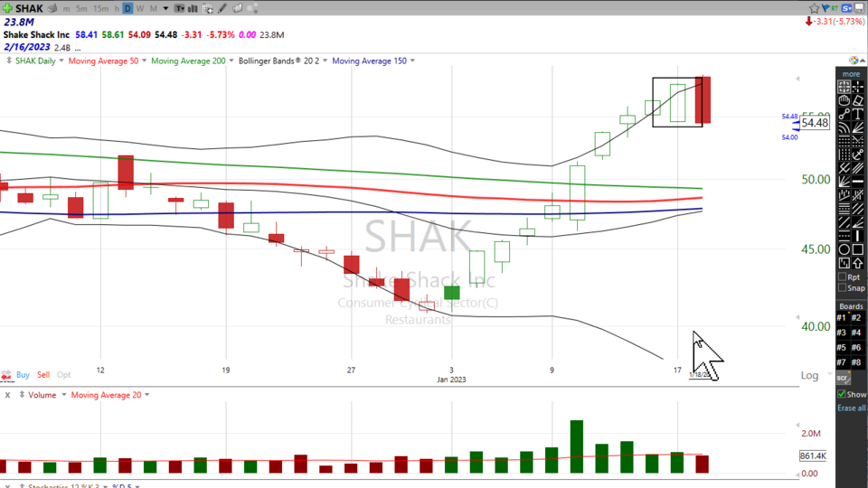Image resolution: width=868 pixels, height=488 pixels.
Task: Select the hand pan tool
Action: tap(844, 100)
